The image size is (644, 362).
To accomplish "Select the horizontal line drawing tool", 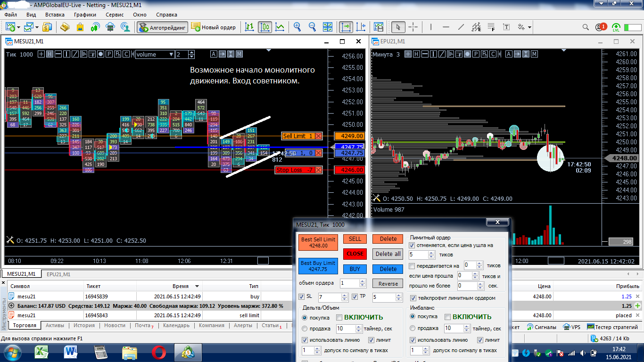I will pyautogui.click(x=446, y=27).
